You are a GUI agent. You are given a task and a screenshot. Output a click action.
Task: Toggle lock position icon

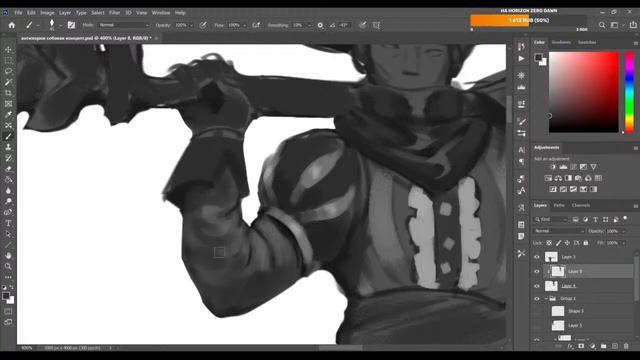[567, 243]
